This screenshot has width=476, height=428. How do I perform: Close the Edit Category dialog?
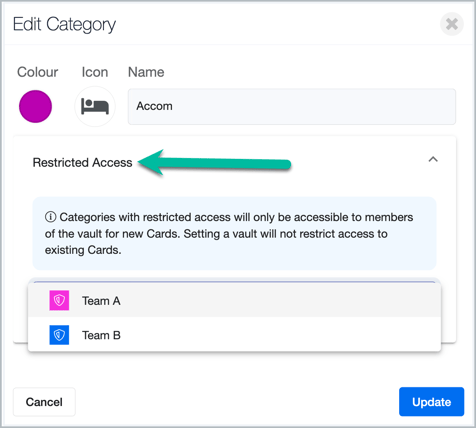click(452, 24)
